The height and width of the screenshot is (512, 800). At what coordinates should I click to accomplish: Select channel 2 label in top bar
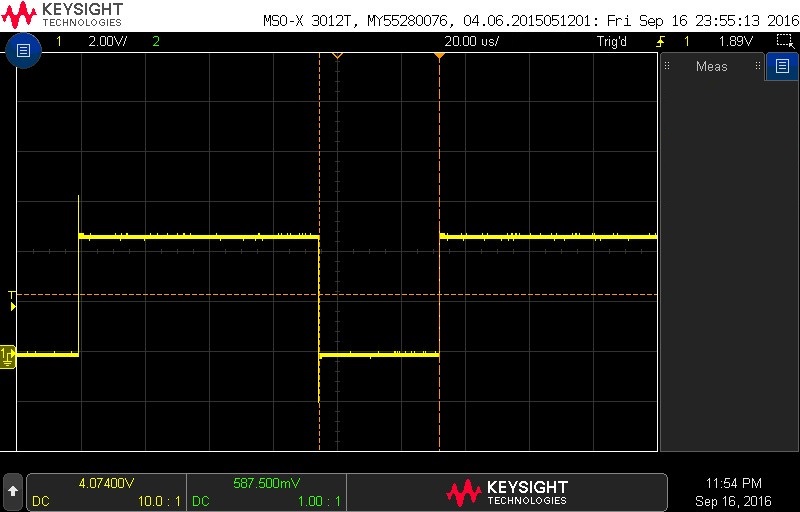point(156,41)
